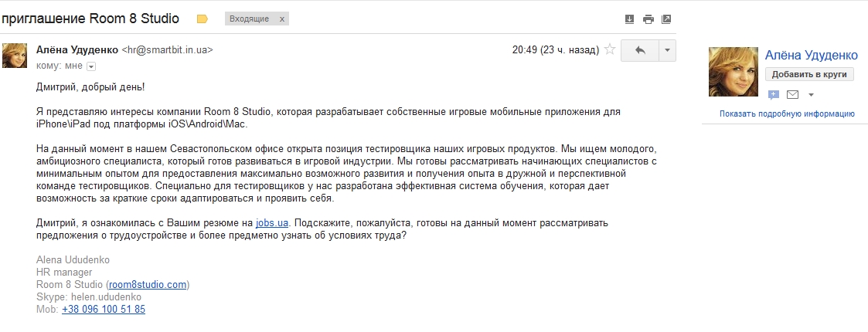Screen dimensions: 868x332
Task: Open Показать подробную информацию link
Action: click(787, 113)
